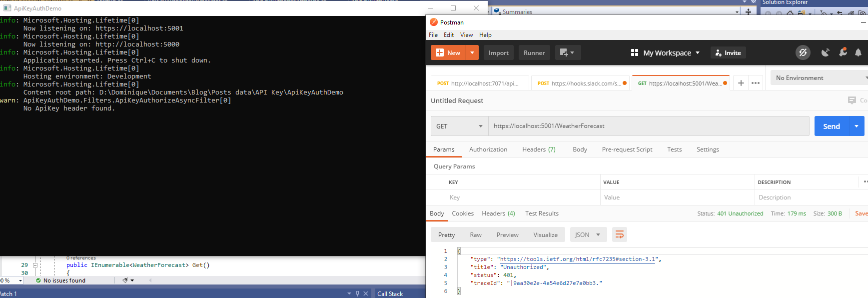Open the new window dropdown icon

tap(568, 52)
